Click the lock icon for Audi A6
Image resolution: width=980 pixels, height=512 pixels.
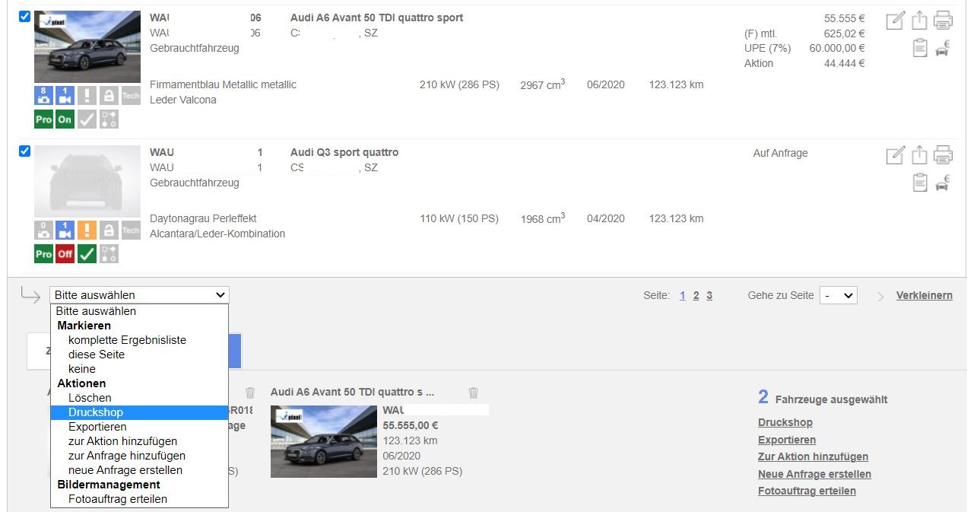[109, 96]
